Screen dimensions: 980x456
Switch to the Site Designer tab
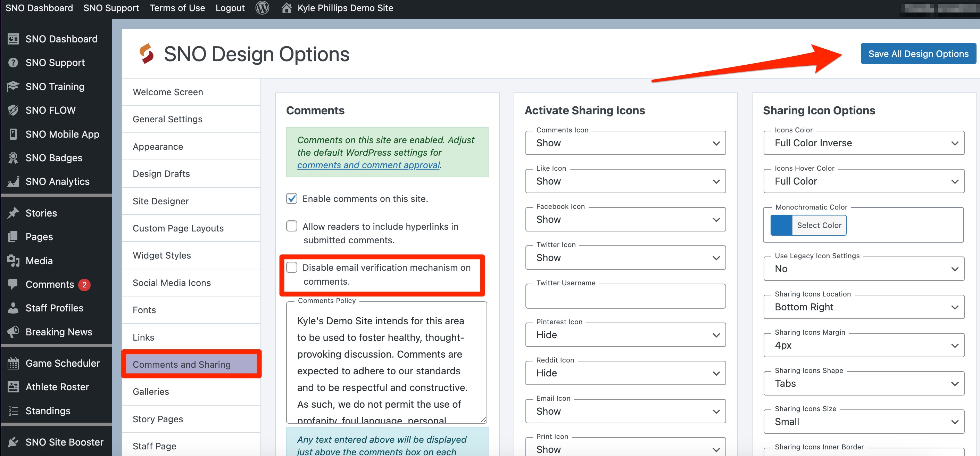point(191,201)
